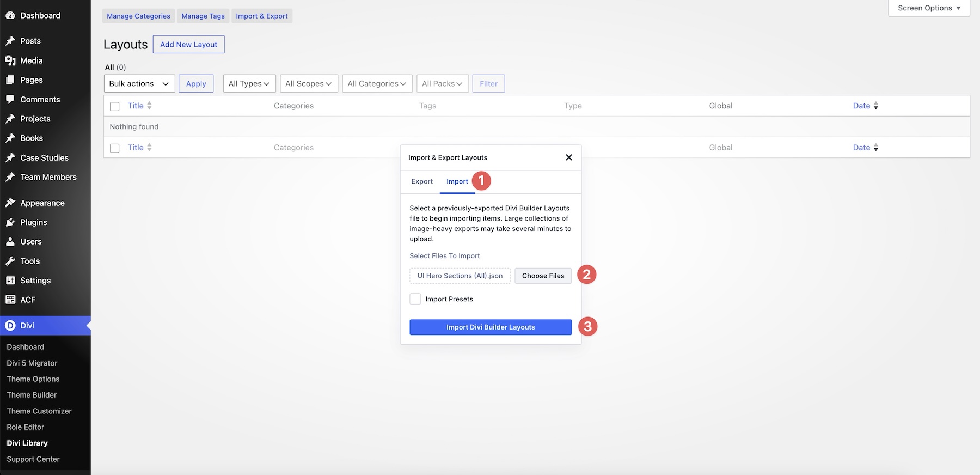Click the Pages icon in sidebar
This screenshot has height=475, width=980.
(10, 80)
